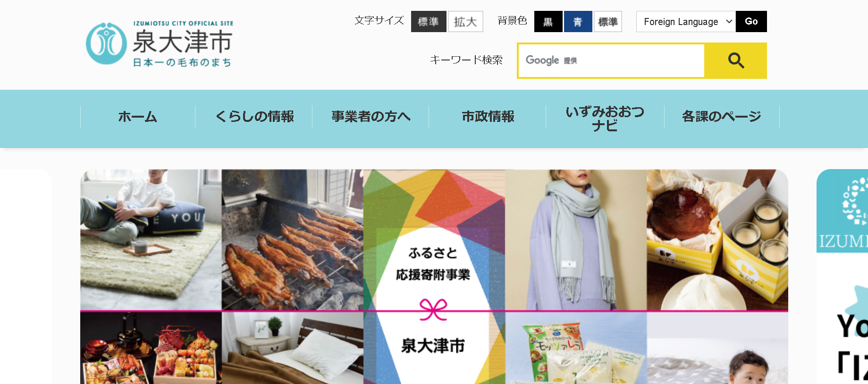Click the ふるさと応援寄附事業 banner text
Screen dimensions: 868x384
coord(433,264)
